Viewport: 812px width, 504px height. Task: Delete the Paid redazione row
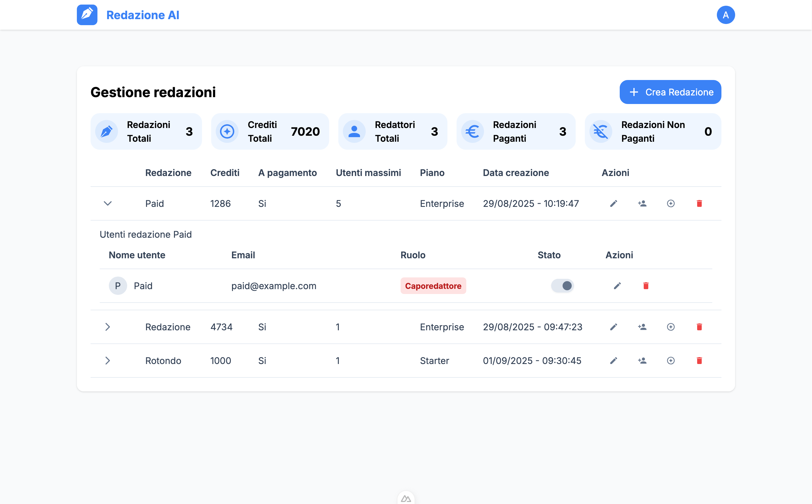(x=699, y=203)
